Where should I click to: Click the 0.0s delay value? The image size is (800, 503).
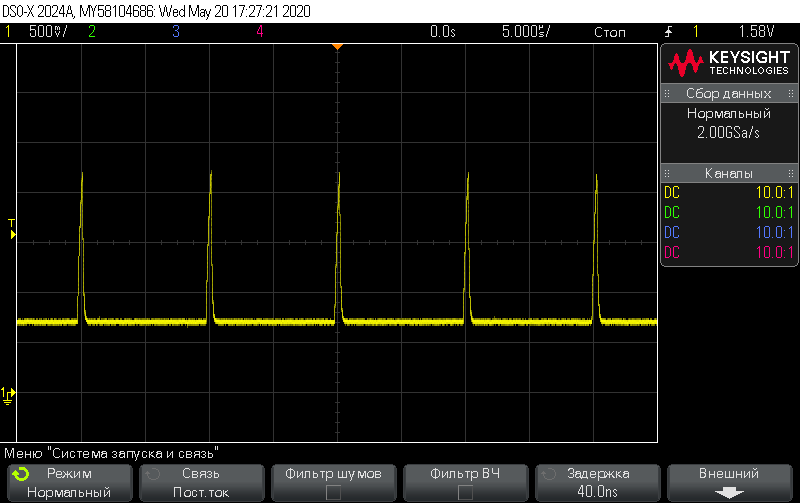[x=442, y=32]
